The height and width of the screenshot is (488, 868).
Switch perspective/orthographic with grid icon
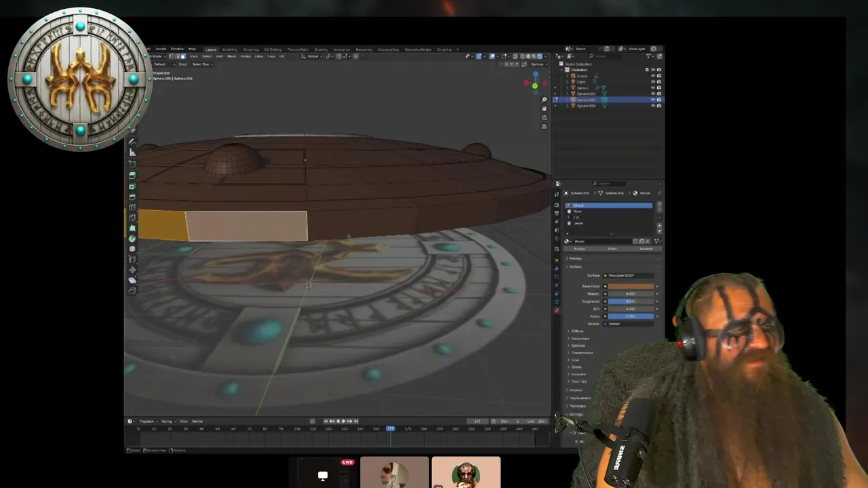coord(544,127)
